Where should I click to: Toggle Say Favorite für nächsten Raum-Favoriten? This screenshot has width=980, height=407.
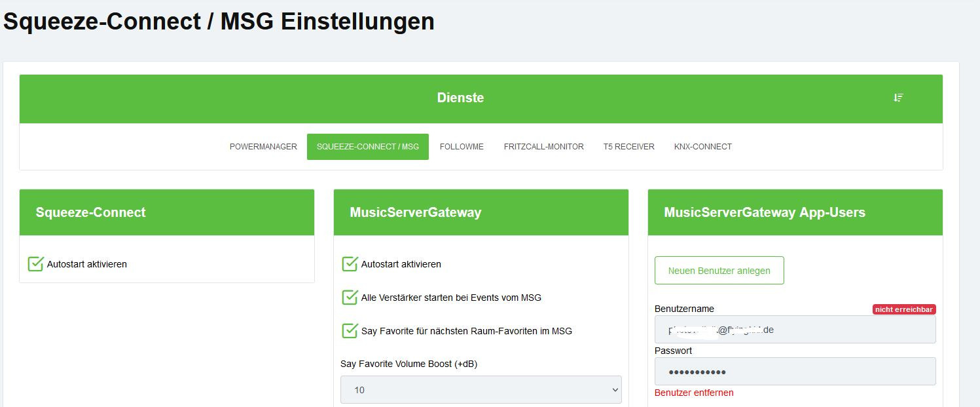tap(350, 331)
